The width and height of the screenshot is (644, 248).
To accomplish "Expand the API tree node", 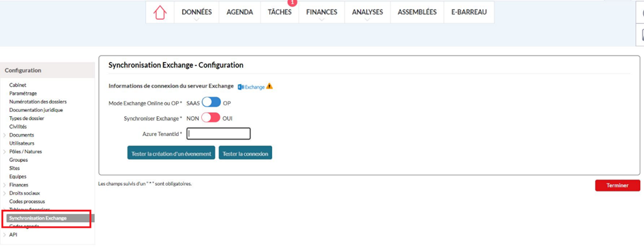I will point(5,235).
